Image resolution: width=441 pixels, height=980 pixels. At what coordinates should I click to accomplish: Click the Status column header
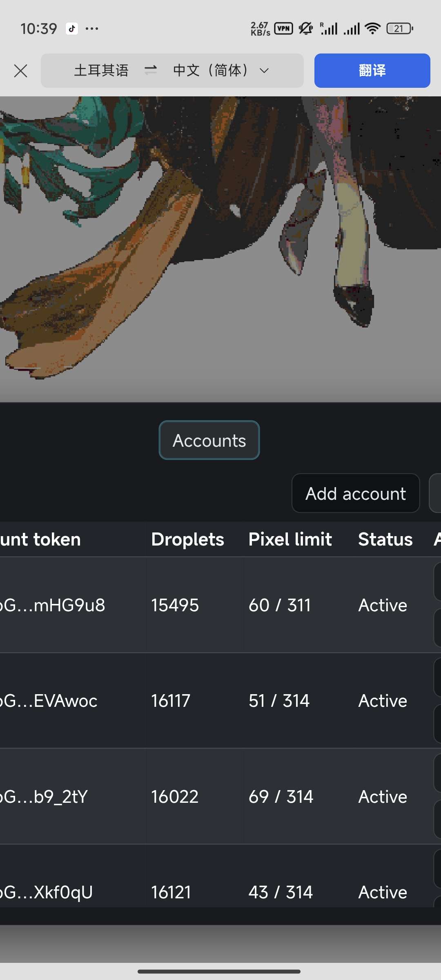pyautogui.click(x=385, y=539)
